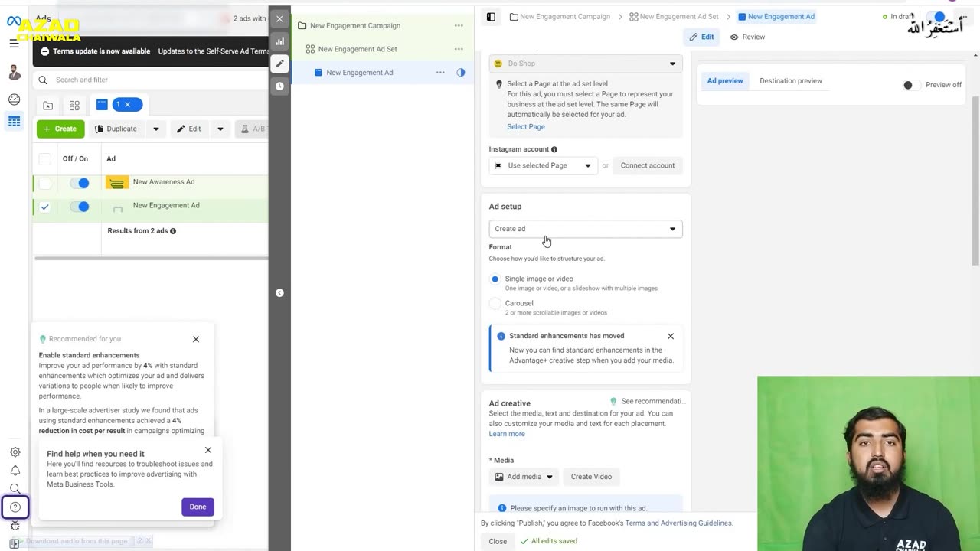Switch to the Edit tab
The height and width of the screenshot is (551, 980).
click(701, 37)
